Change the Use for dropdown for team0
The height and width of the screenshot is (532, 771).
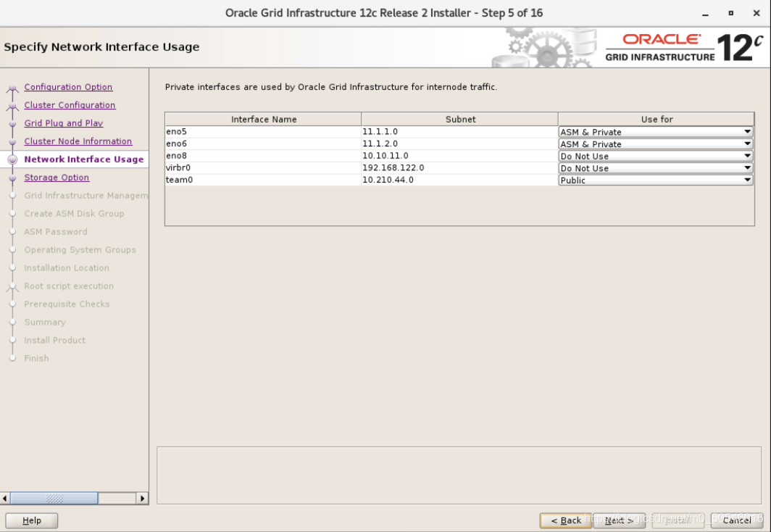[656, 180]
